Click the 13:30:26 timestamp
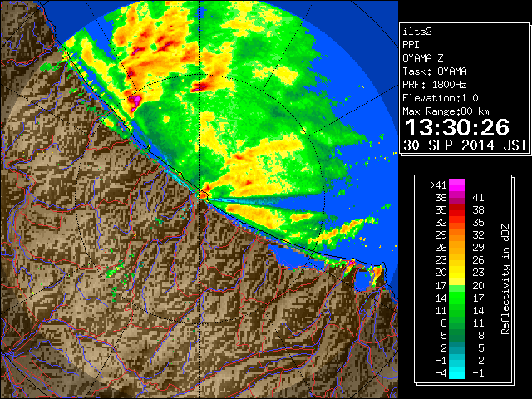532x399 pixels. [x=457, y=127]
